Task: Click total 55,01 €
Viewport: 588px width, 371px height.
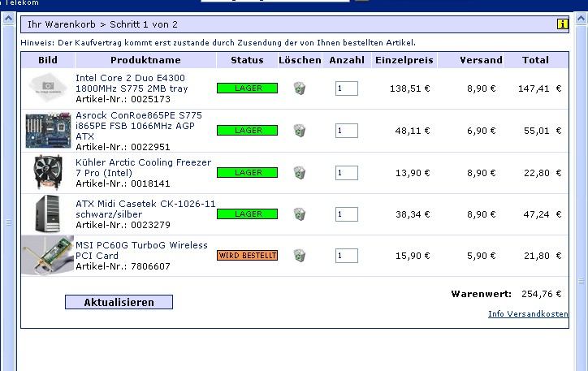Action: point(543,131)
